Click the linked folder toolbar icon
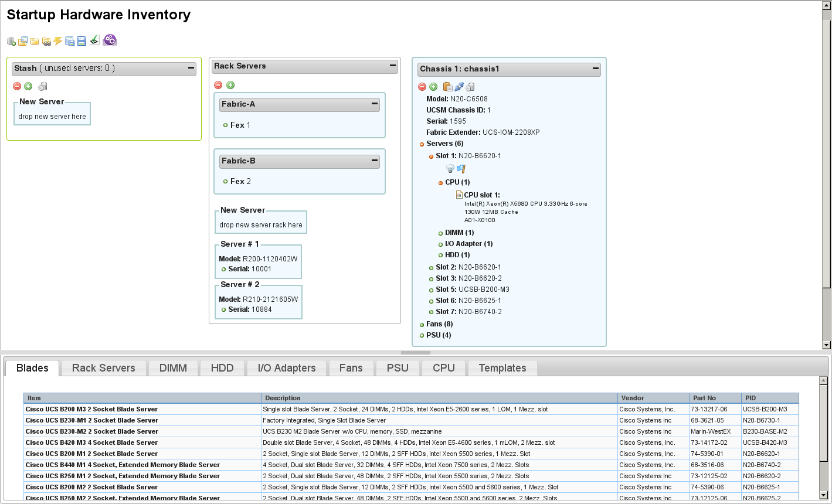 click(x=46, y=41)
